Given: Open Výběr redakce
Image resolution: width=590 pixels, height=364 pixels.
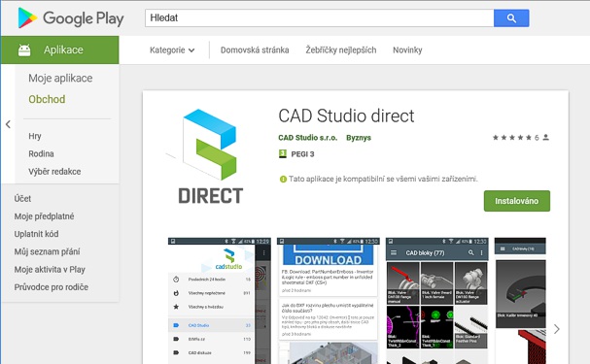Looking at the screenshot, I should coord(54,171).
